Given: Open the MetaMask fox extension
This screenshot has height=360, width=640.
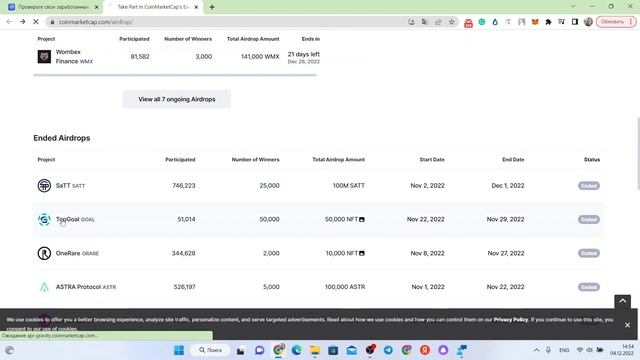Looking at the screenshot, I should click(x=535, y=22).
